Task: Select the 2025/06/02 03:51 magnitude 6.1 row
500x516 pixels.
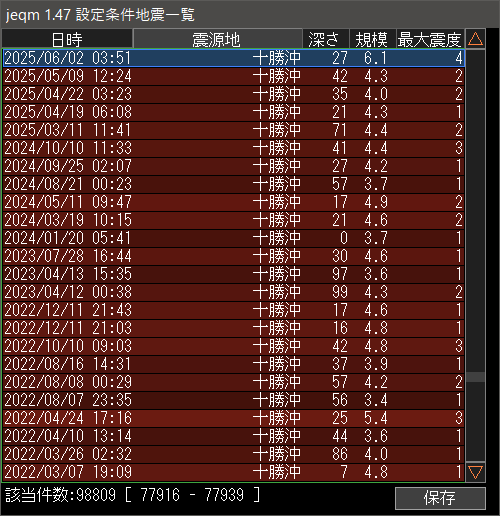Action: [x=234, y=58]
